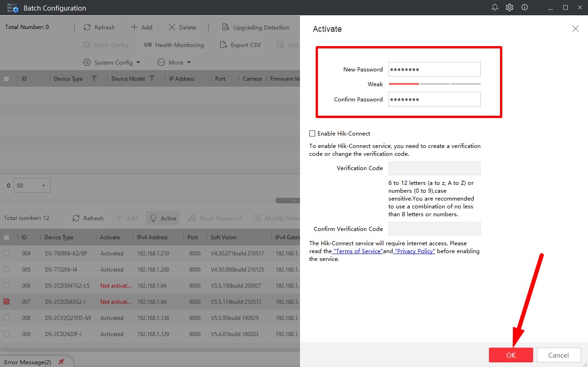Click the Upgrading Detection icon
588x367 pixels.
pos(226,27)
